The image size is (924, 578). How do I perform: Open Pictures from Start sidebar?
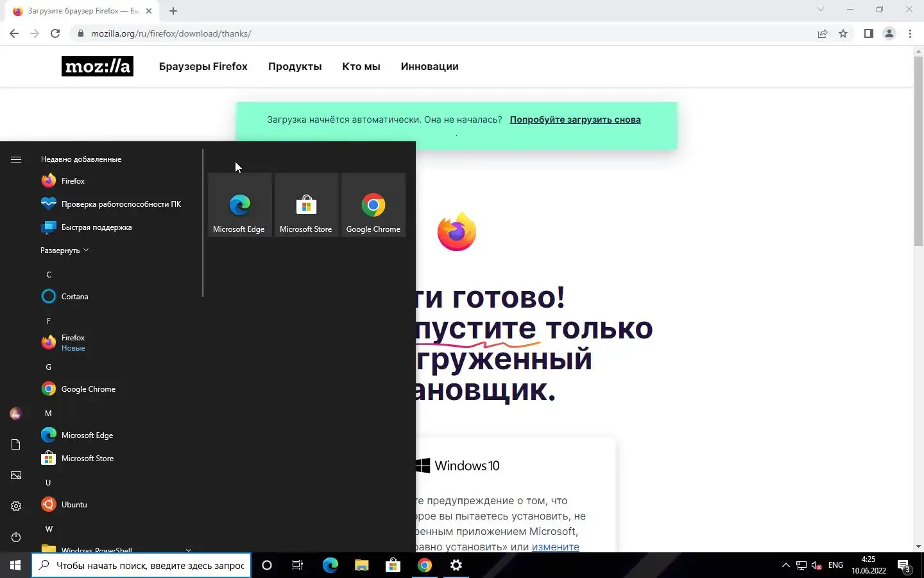click(16, 475)
